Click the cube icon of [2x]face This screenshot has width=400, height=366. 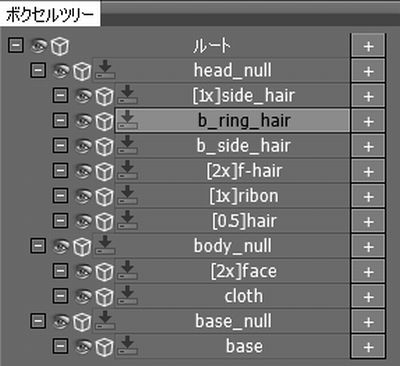(104, 272)
